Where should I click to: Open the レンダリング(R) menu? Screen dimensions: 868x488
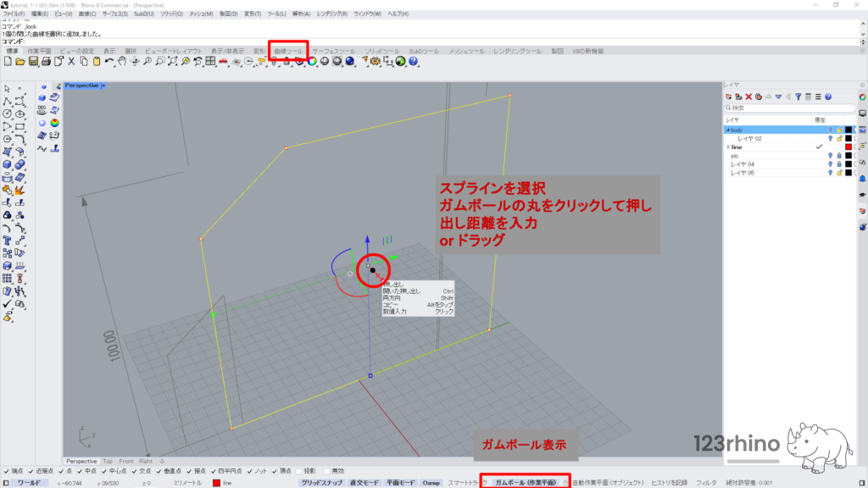tap(332, 14)
